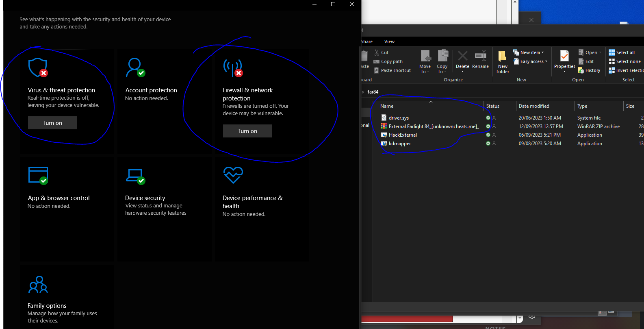
Task: Open Firewall & network protection antenna tile
Action: pyautogui.click(x=262, y=102)
